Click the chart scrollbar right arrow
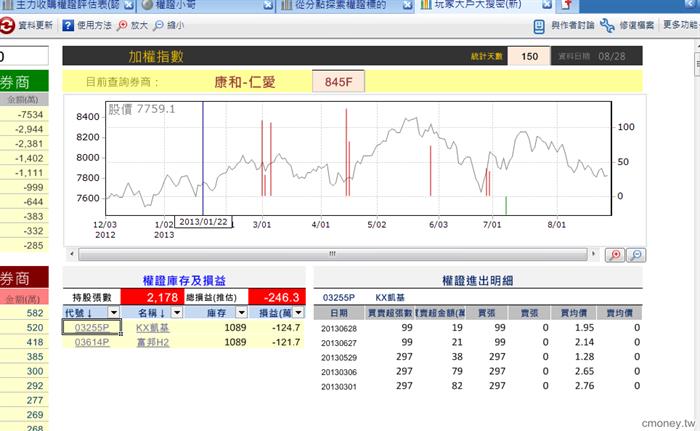Image resolution: width=700 pixels, height=431 pixels. point(593,254)
